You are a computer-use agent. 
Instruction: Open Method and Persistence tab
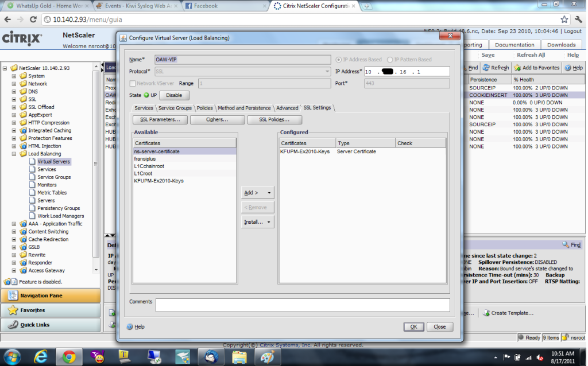[244, 108]
